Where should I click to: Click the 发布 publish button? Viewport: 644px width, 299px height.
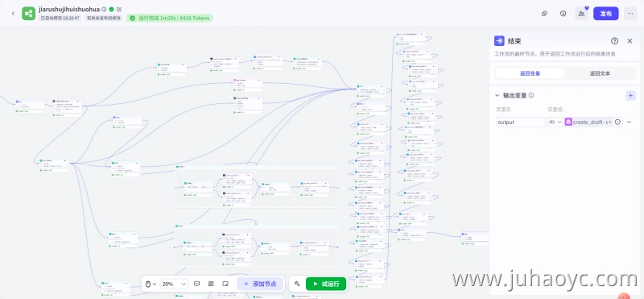click(x=606, y=14)
